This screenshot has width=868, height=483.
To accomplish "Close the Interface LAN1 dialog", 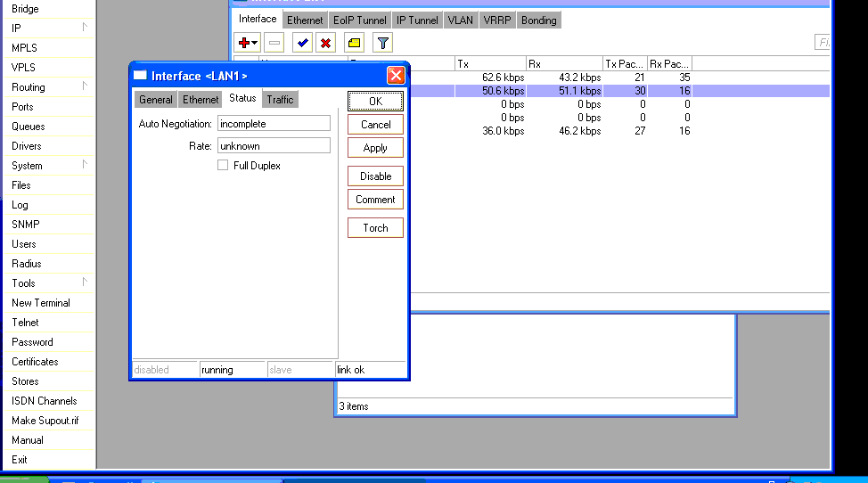I will click(396, 76).
